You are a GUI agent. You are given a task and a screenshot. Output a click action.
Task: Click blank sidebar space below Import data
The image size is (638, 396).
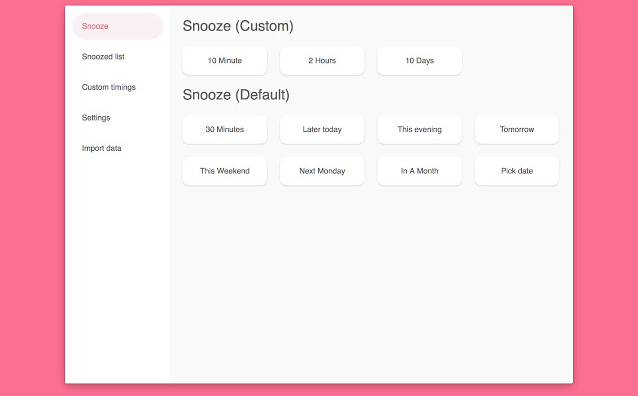click(x=118, y=269)
